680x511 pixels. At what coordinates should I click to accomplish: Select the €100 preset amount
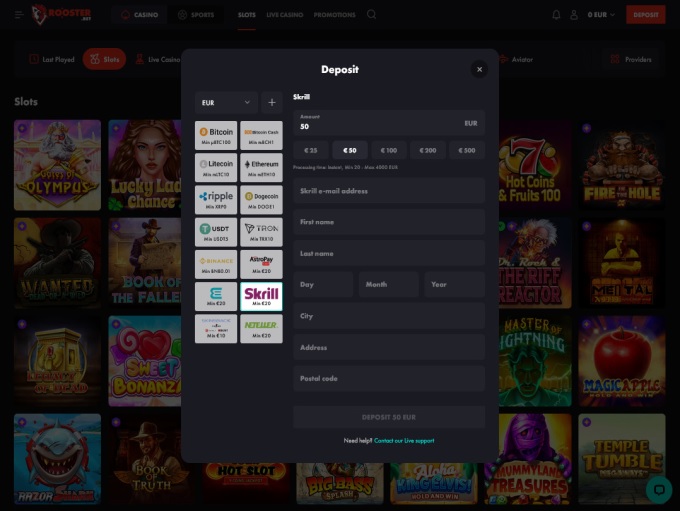pyautogui.click(x=389, y=150)
